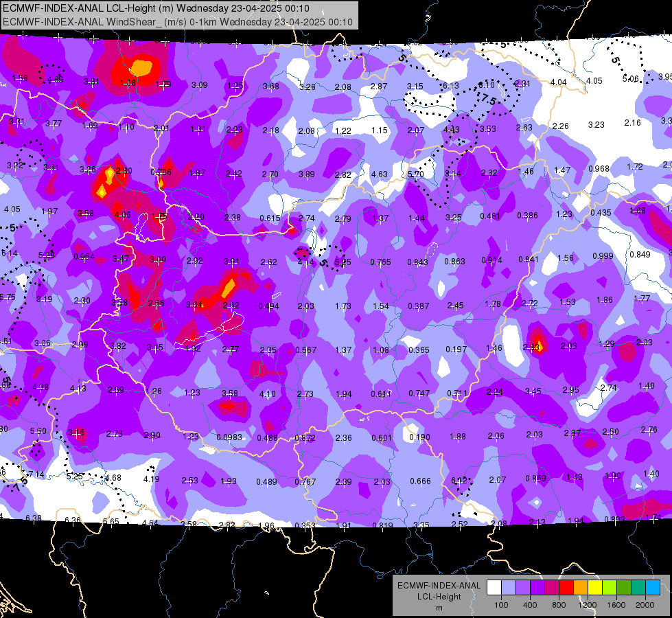This screenshot has width=672, height=618.
Task: Click the wind shear value 0.567
Action: [x=306, y=350]
